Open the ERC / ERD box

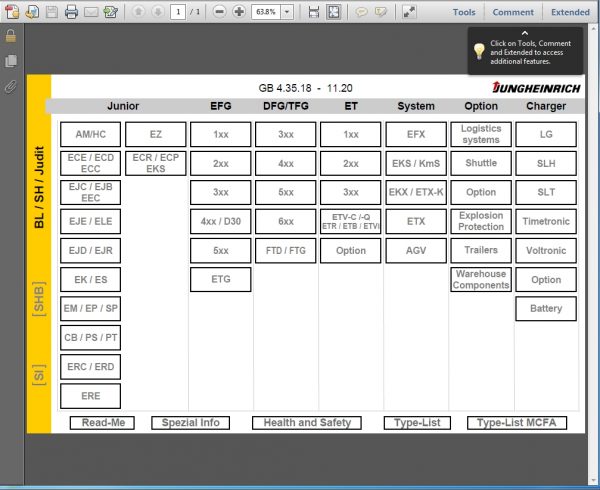coord(90,367)
